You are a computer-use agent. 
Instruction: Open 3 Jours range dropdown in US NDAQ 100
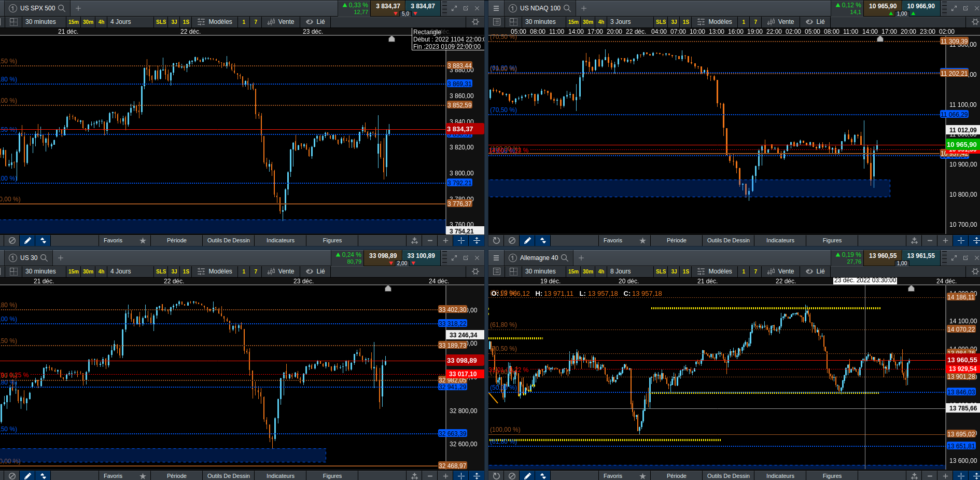pyautogui.click(x=629, y=22)
